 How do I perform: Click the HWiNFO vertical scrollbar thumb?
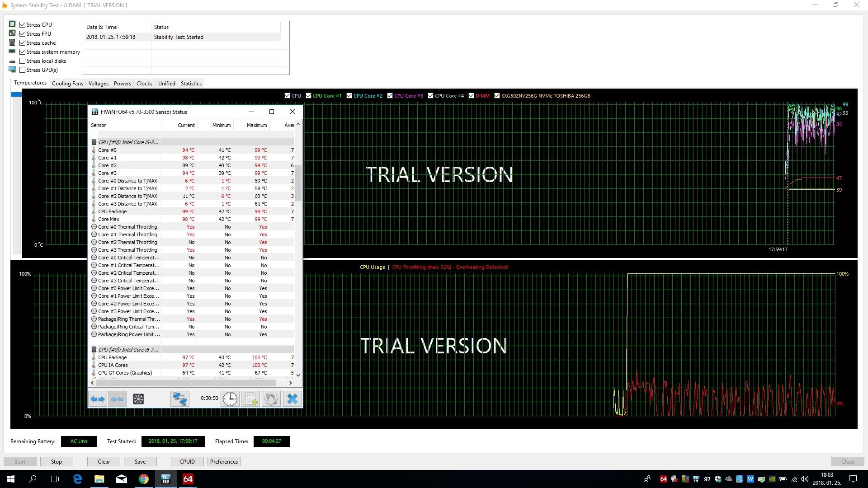coord(298,183)
